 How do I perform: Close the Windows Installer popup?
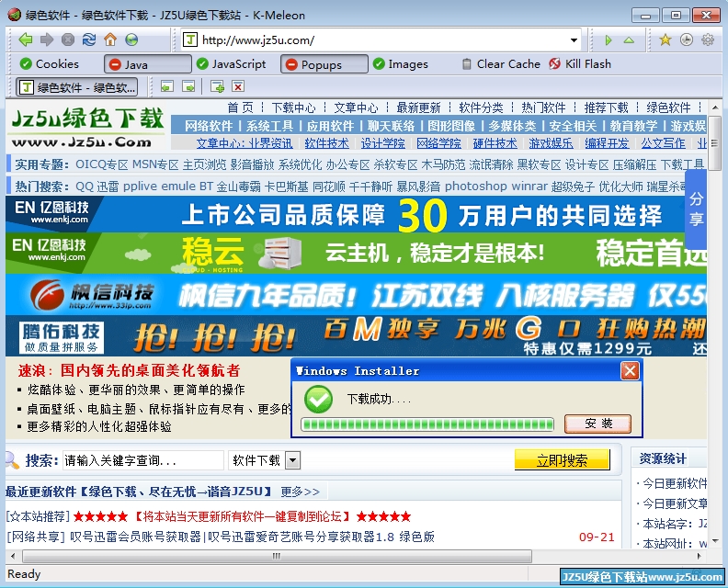[630, 371]
